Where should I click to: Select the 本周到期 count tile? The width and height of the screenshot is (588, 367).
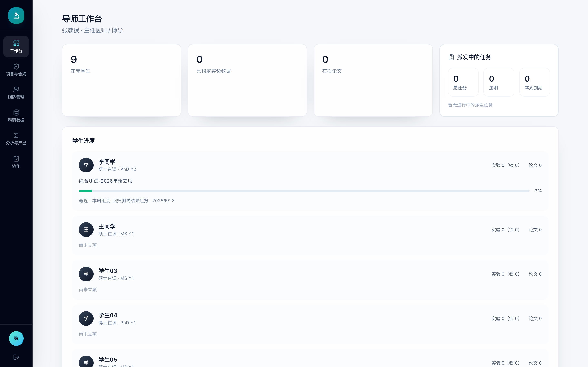[x=535, y=82]
